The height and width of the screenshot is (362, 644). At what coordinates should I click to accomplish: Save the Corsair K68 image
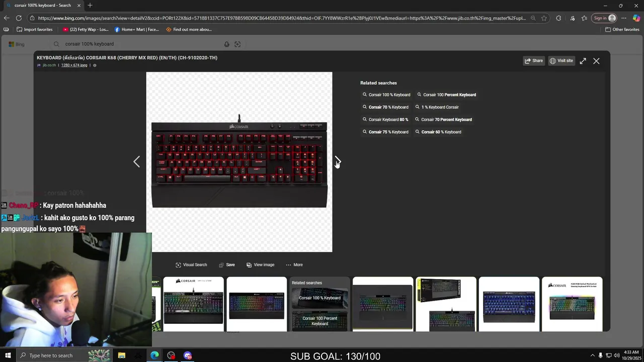[x=227, y=265]
